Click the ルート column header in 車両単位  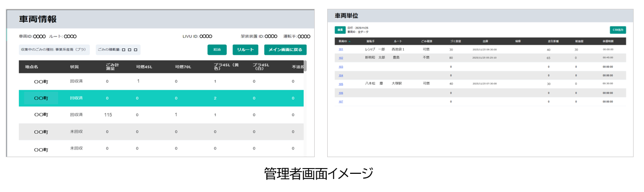pyautogui.click(x=398, y=41)
